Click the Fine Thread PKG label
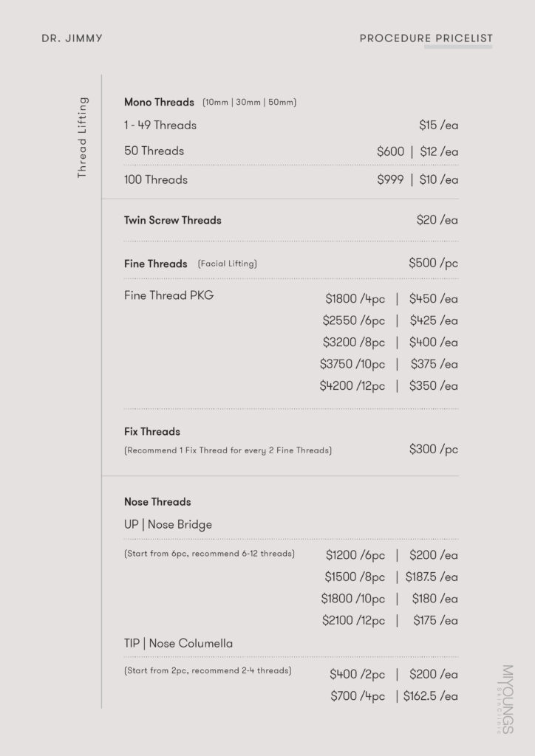The width and height of the screenshot is (535, 756). pos(168,296)
